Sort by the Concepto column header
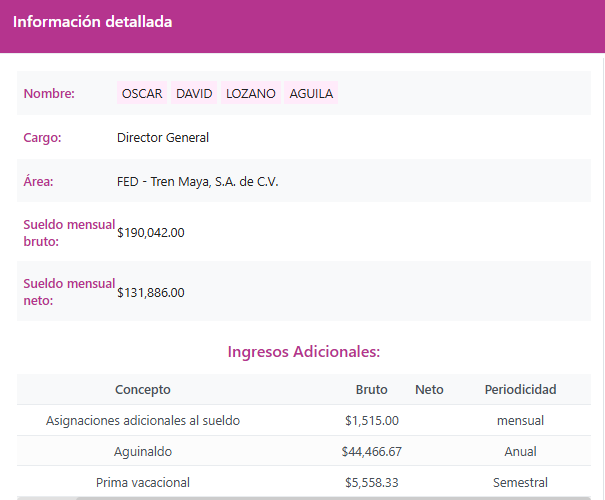 tap(143, 390)
